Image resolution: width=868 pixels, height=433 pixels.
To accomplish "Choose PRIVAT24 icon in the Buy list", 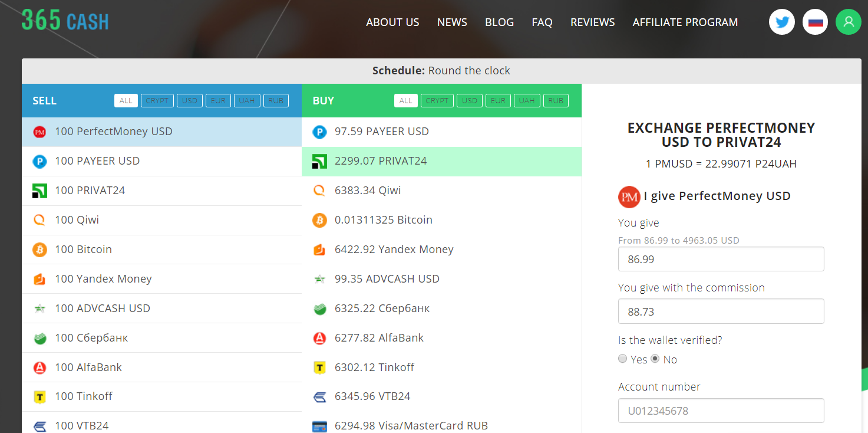I will 319,161.
